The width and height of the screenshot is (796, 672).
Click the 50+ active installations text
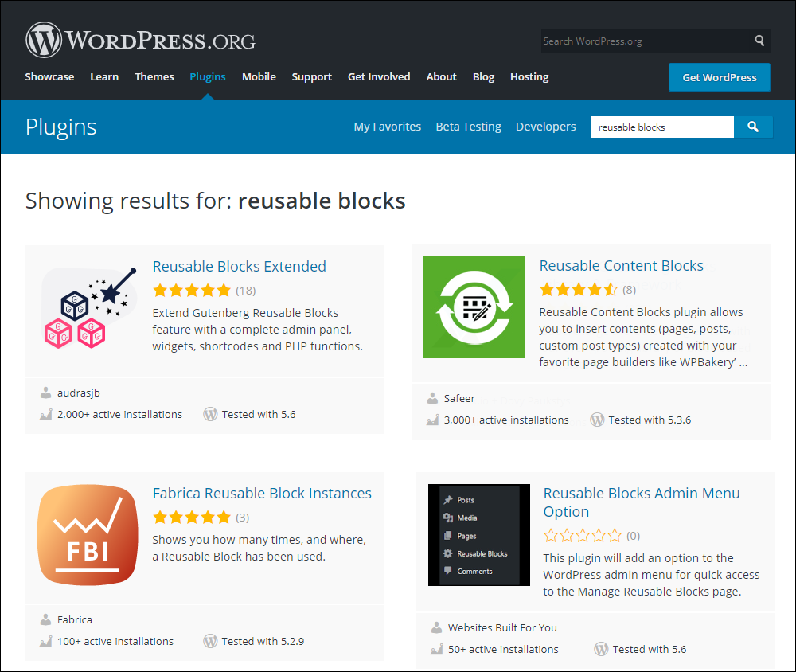[504, 649]
